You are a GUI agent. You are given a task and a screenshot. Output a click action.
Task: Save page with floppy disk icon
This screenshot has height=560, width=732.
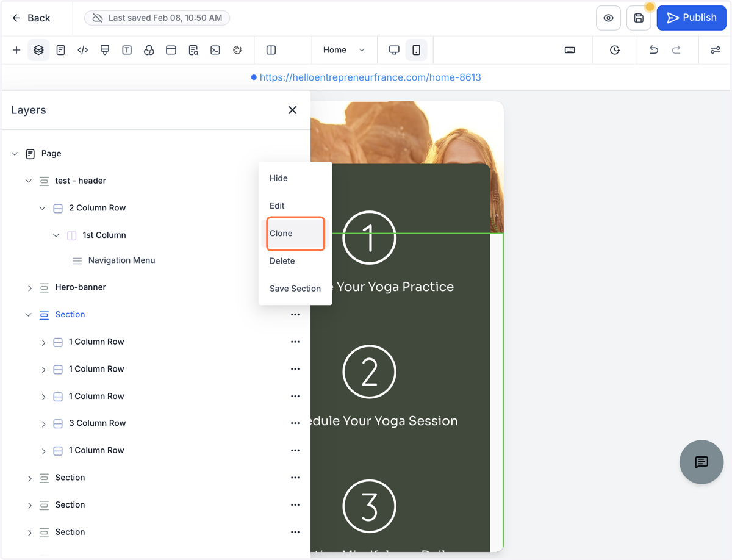point(639,18)
